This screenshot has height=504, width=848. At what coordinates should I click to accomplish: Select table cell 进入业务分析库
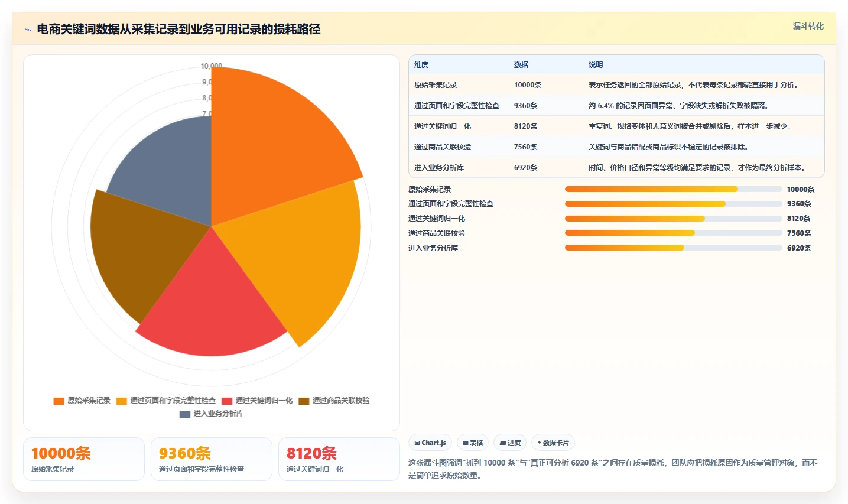click(439, 168)
